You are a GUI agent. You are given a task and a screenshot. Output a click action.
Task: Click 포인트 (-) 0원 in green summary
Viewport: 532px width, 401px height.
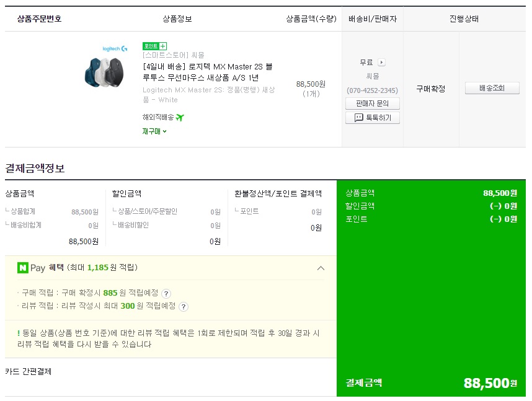[x=431, y=219]
